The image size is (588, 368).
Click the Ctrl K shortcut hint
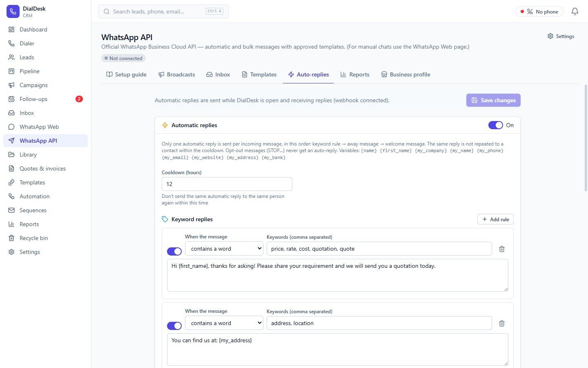(215, 11)
